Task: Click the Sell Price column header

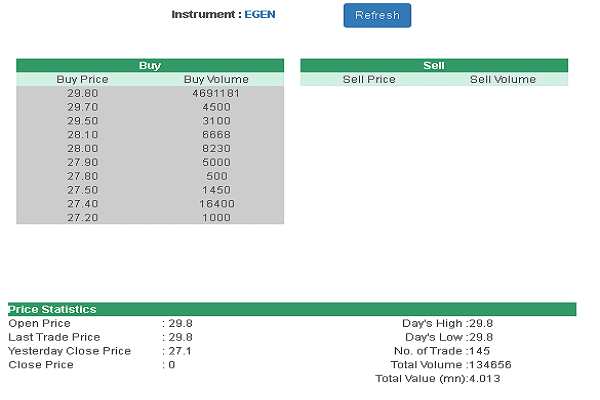Action: [x=369, y=79]
